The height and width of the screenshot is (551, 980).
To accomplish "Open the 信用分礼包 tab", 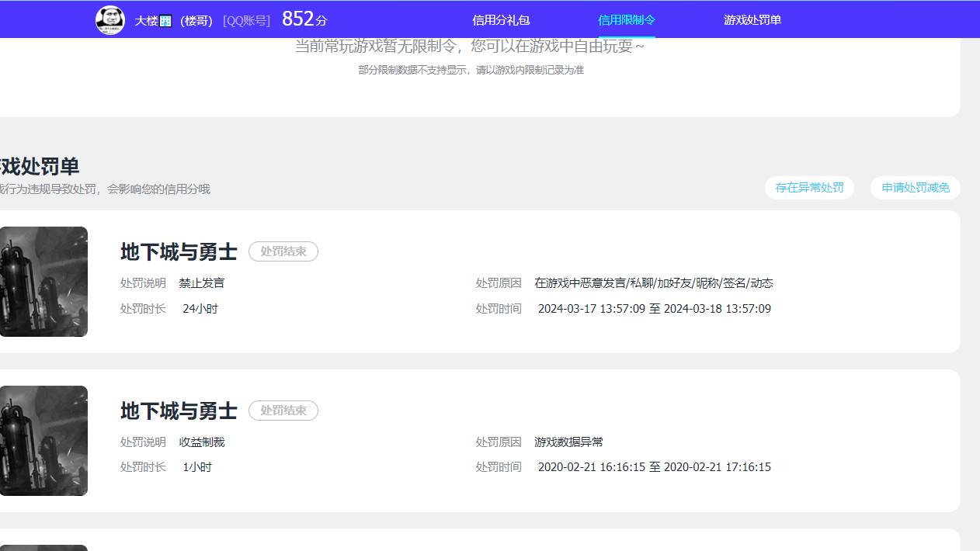I will pyautogui.click(x=501, y=20).
